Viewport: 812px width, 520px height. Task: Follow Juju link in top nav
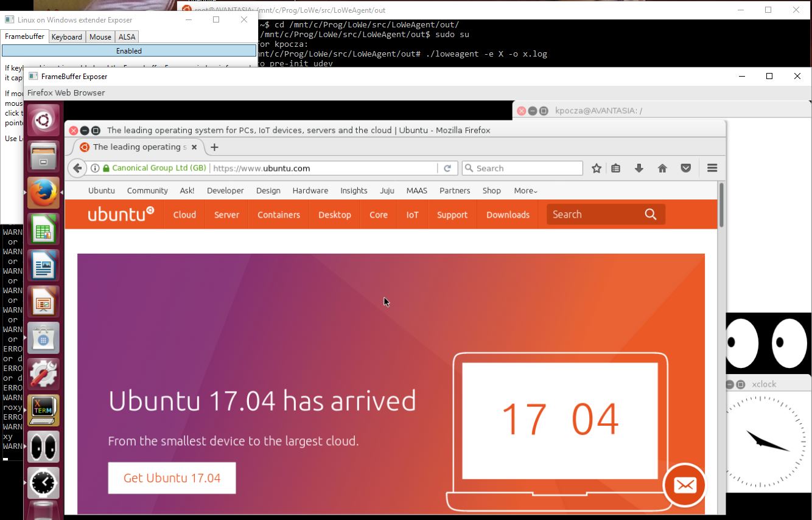pyautogui.click(x=387, y=190)
